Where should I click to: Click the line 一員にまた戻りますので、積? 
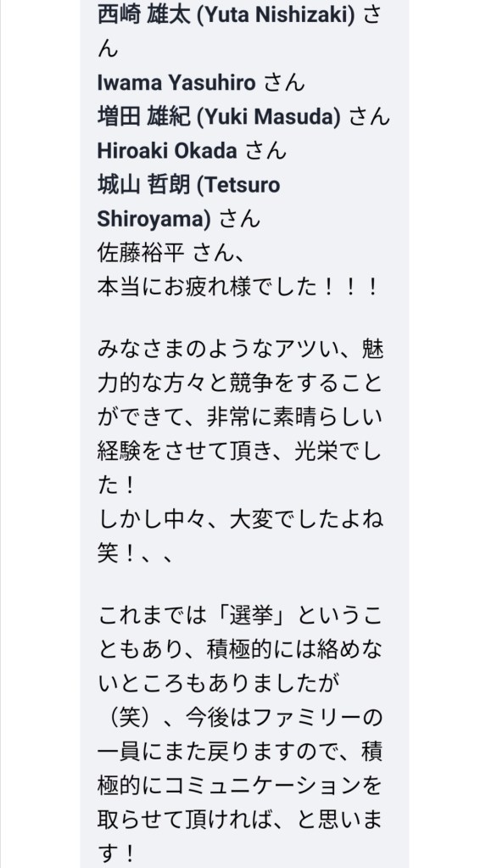240,751
